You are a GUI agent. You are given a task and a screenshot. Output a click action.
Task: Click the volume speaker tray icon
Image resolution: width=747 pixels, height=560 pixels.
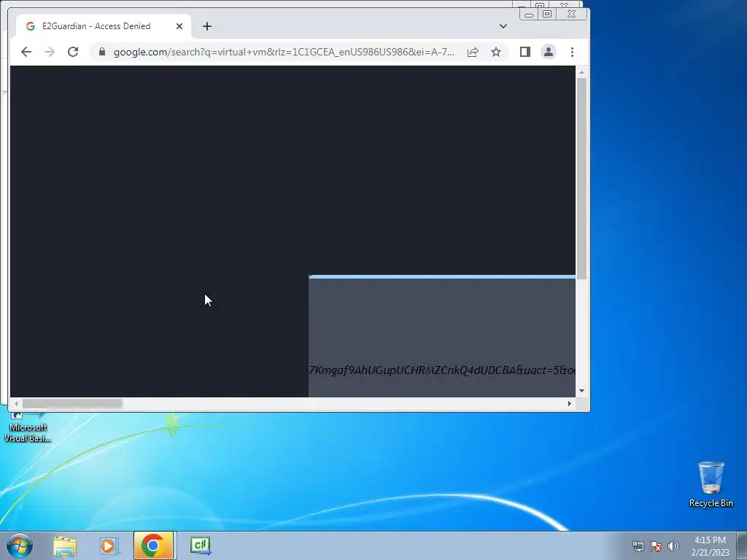pyautogui.click(x=673, y=546)
